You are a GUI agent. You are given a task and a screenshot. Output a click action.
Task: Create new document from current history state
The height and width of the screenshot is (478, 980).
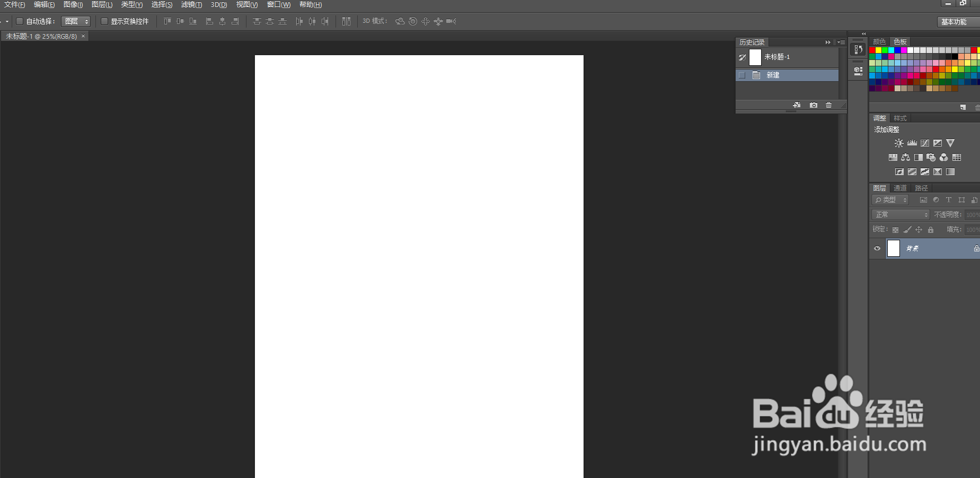tap(797, 105)
